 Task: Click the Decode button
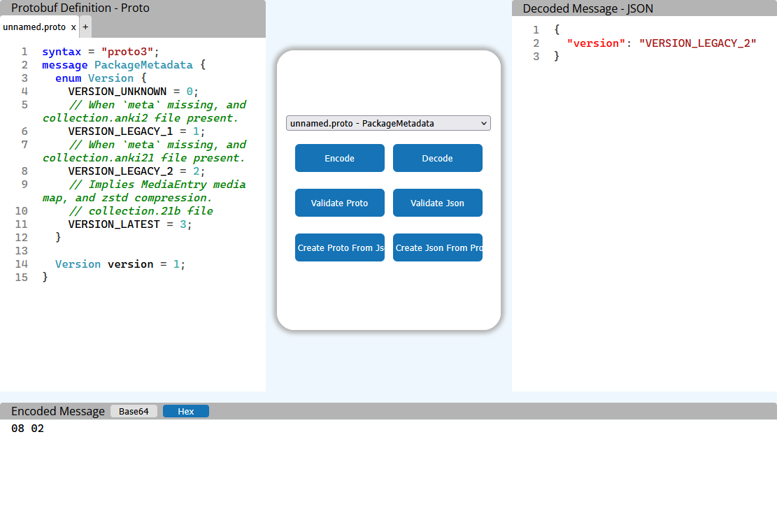(x=438, y=158)
